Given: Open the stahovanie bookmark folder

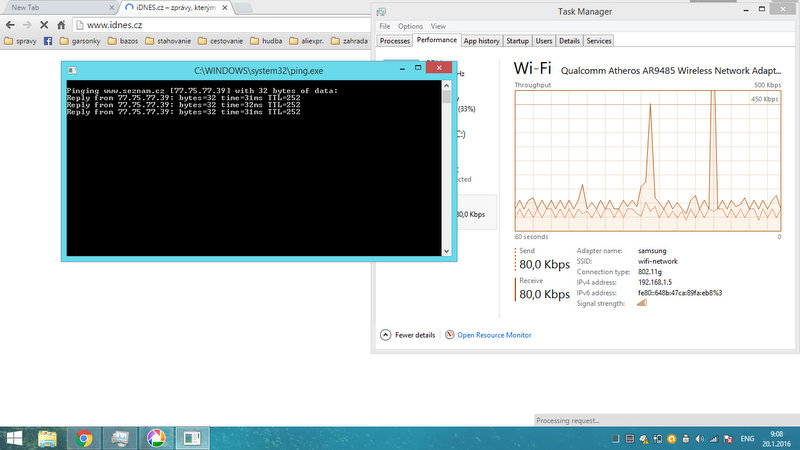Looking at the screenshot, I should tap(168, 41).
